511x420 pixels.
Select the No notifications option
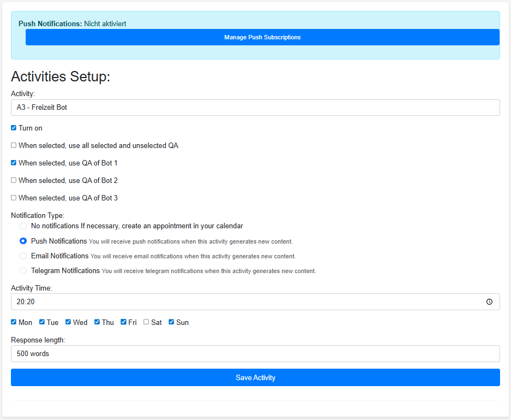pos(23,226)
